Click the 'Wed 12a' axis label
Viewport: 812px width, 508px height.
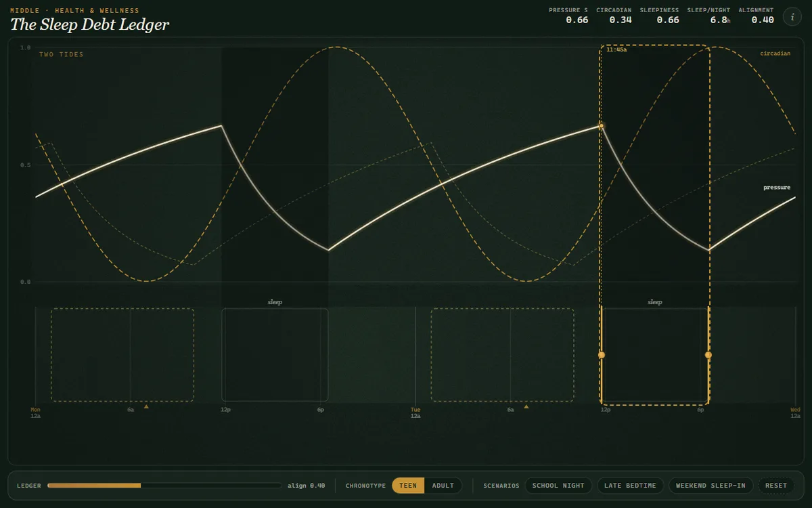click(795, 412)
